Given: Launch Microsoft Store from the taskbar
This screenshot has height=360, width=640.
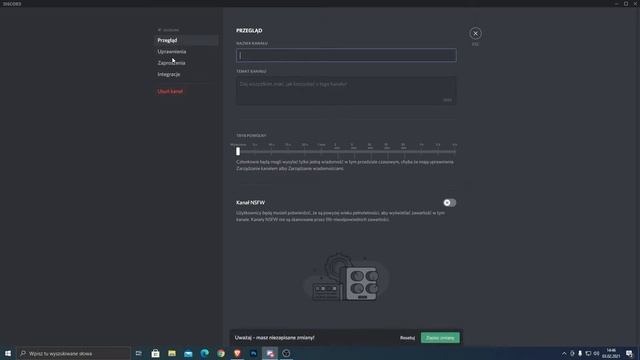Looking at the screenshot, I should coord(155,353).
